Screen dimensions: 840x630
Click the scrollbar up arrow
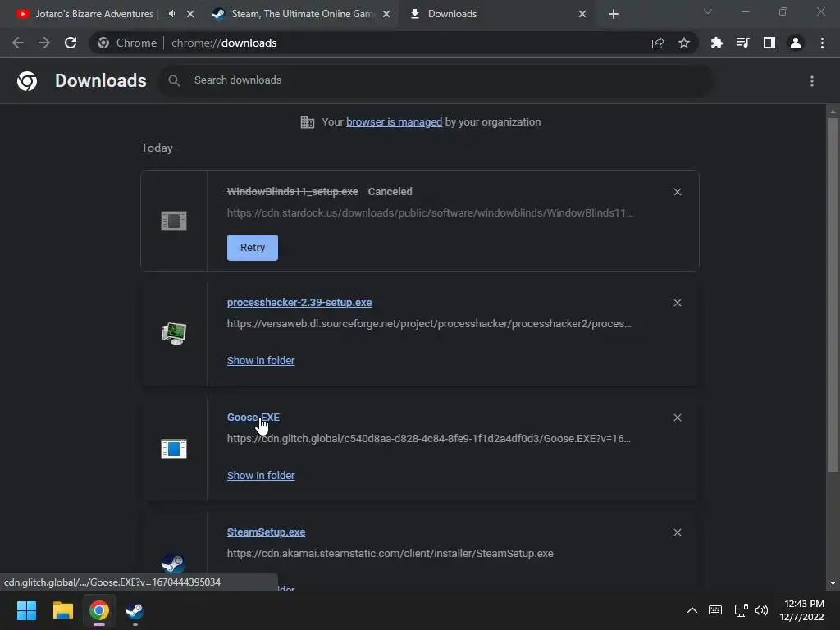click(833, 112)
